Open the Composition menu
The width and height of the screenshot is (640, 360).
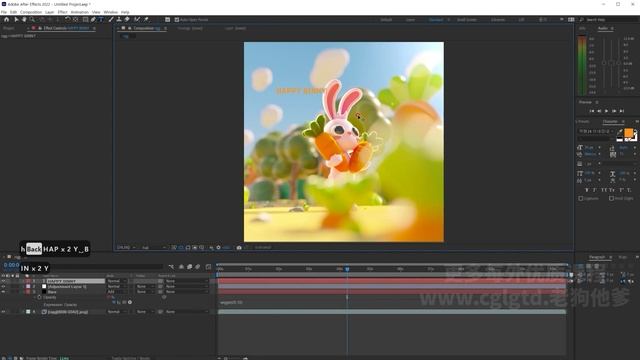31,12
